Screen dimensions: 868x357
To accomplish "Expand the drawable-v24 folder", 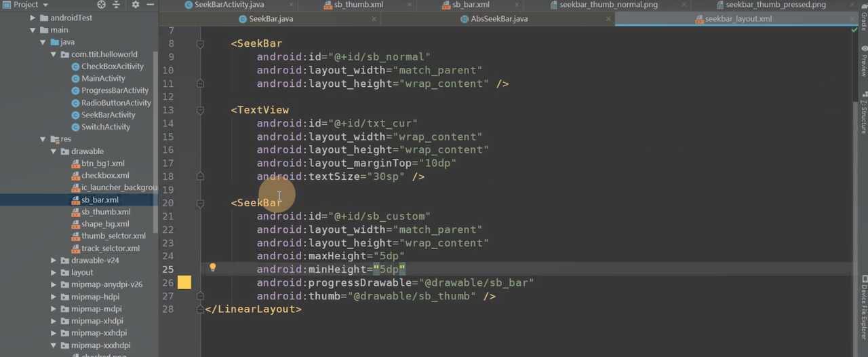I will point(54,260).
